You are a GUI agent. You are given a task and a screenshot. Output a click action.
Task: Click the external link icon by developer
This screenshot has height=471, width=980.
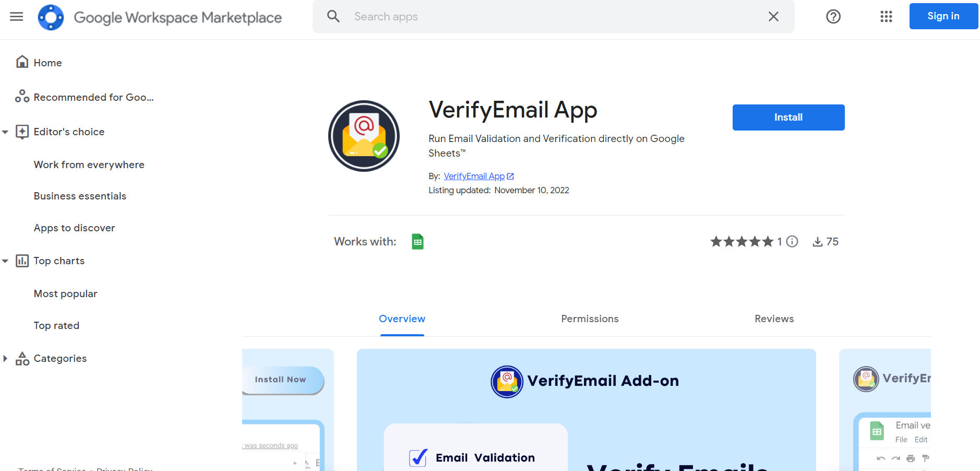tap(510, 176)
